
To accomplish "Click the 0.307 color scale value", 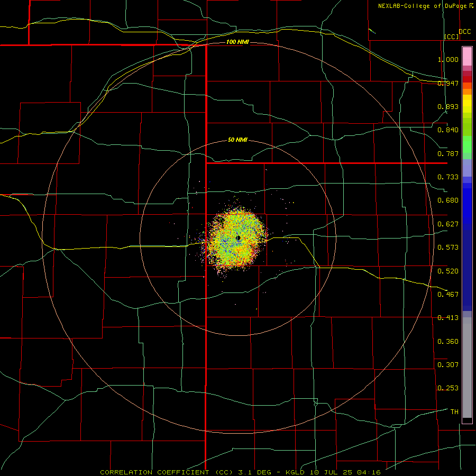I will tap(448, 364).
